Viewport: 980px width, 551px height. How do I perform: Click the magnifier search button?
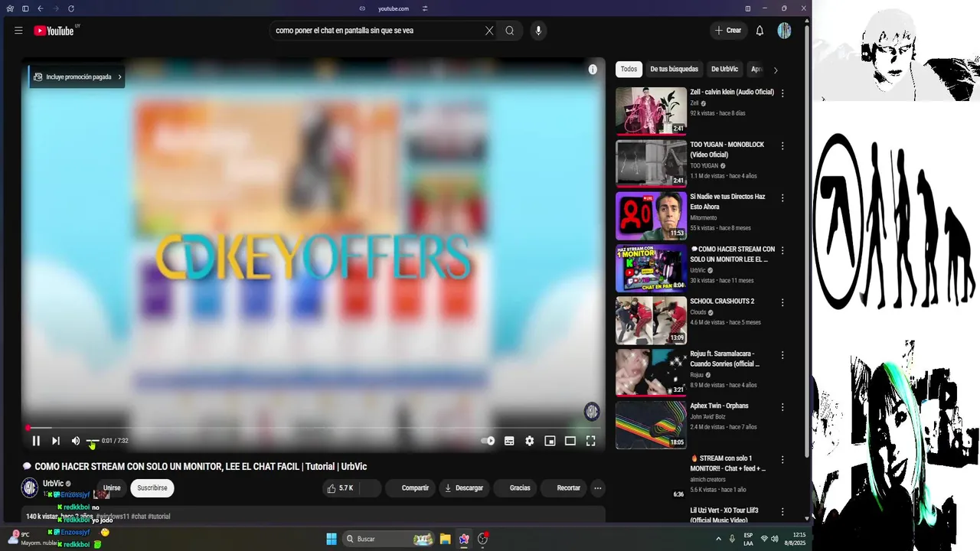pyautogui.click(x=510, y=31)
